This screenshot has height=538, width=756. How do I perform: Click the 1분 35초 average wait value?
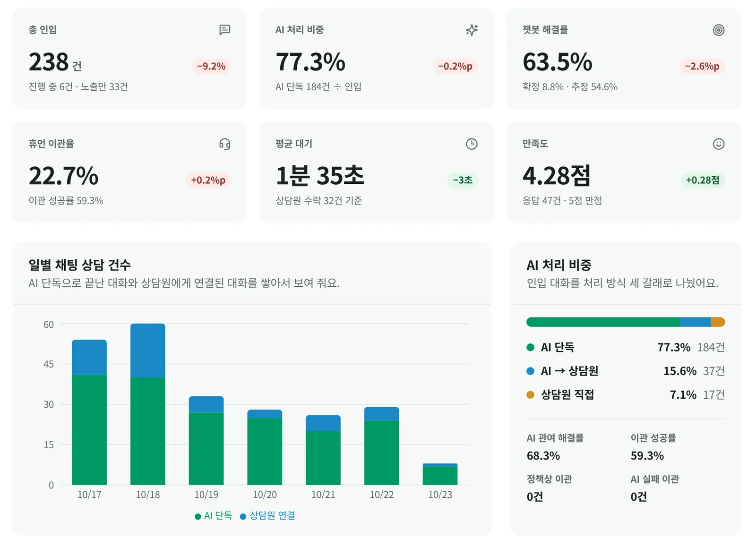320,176
